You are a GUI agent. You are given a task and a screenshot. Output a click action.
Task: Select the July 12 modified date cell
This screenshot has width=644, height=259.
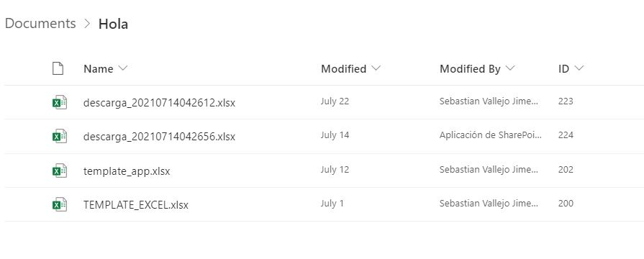pyautogui.click(x=335, y=169)
